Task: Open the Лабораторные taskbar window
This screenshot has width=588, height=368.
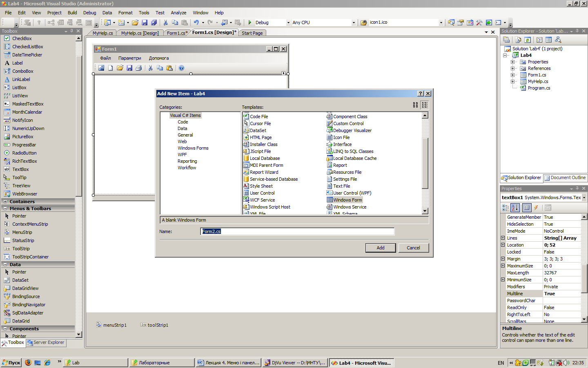Action: tap(162, 363)
